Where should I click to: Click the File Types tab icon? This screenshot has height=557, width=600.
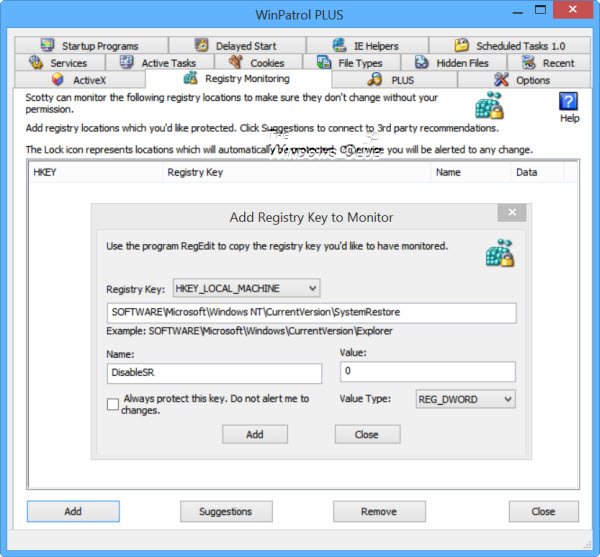click(324, 62)
